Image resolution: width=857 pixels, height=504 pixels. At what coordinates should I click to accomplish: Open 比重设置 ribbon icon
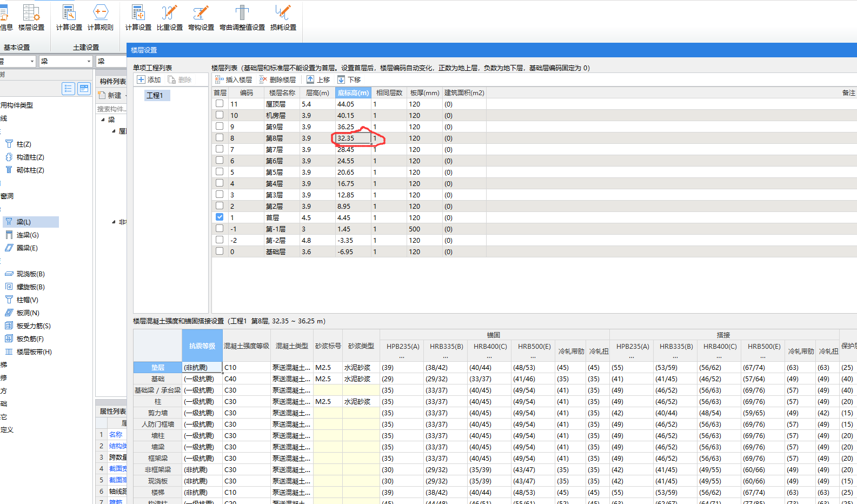tap(170, 17)
